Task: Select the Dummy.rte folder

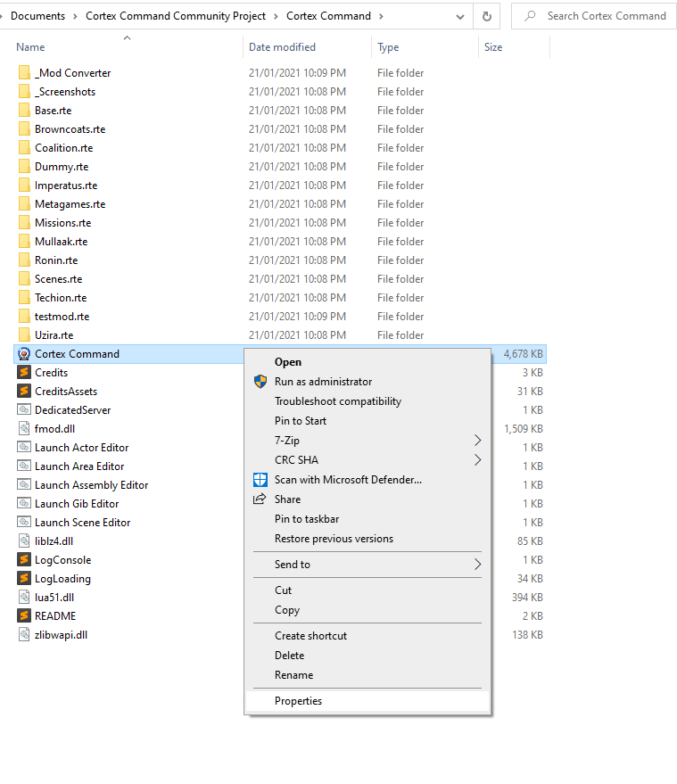Action: click(x=62, y=167)
